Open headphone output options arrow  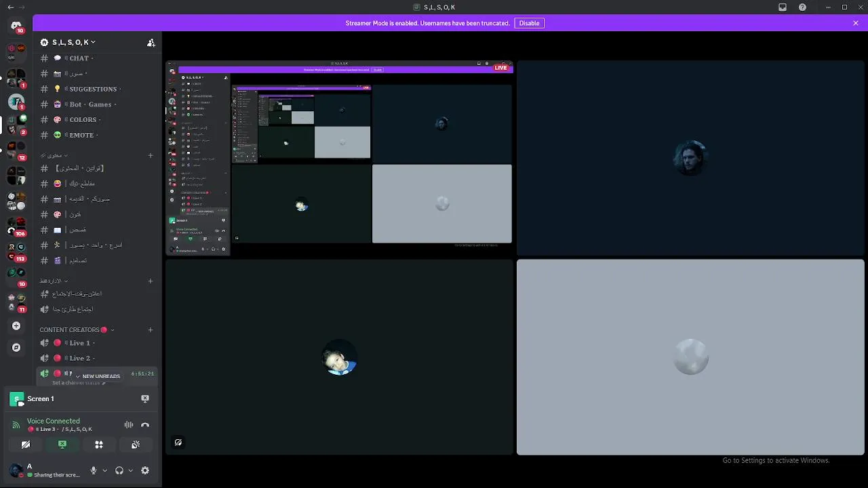(130, 470)
